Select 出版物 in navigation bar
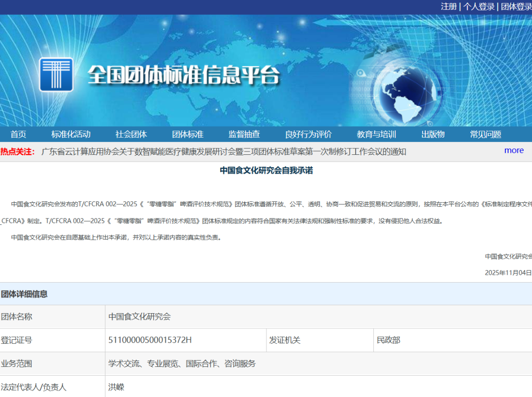This screenshot has width=532, height=397. (x=433, y=134)
